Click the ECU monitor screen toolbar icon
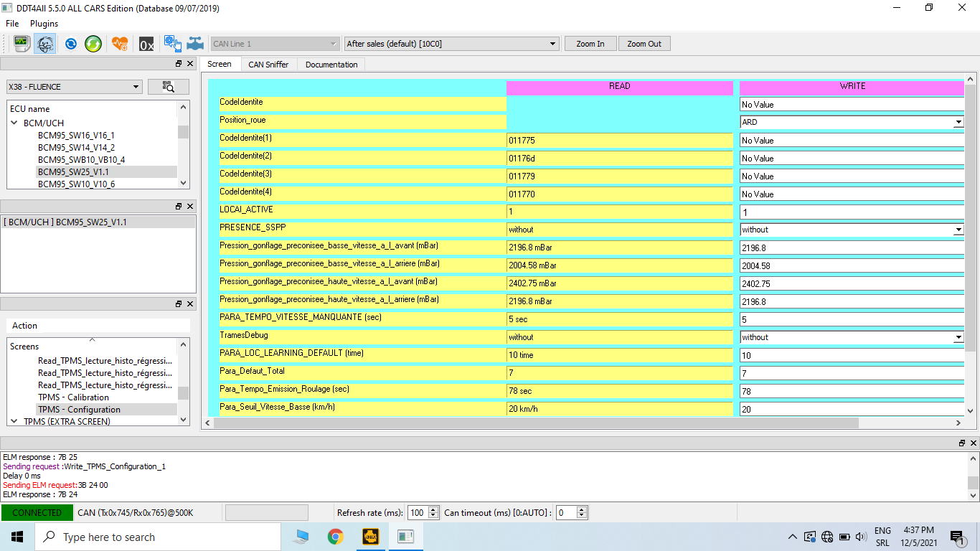This screenshot has height=551, width=980. pyautogui.click(x=22, y=44)
